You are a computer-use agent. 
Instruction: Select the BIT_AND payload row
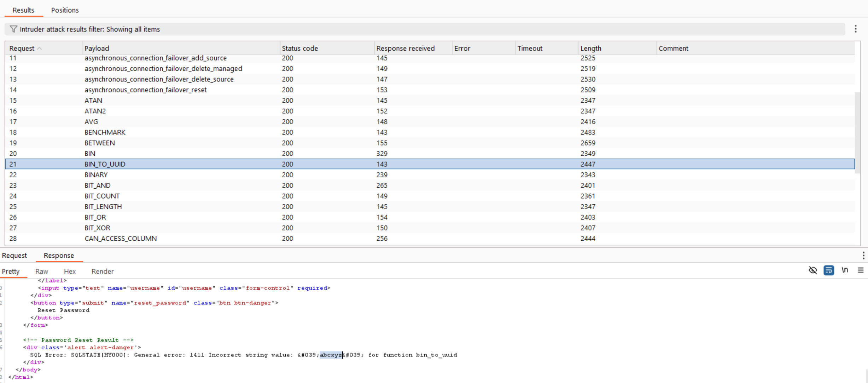coord(430,185)
